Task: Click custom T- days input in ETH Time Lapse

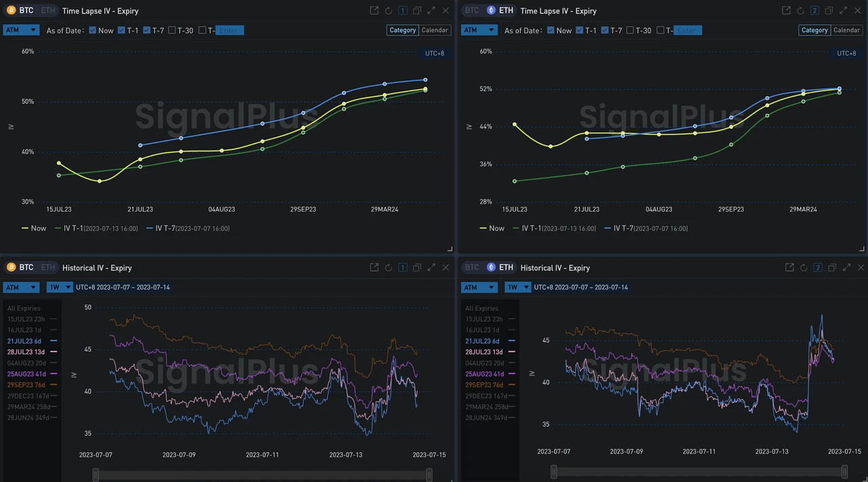Action: pyautogui.click(x=687, y=31)
